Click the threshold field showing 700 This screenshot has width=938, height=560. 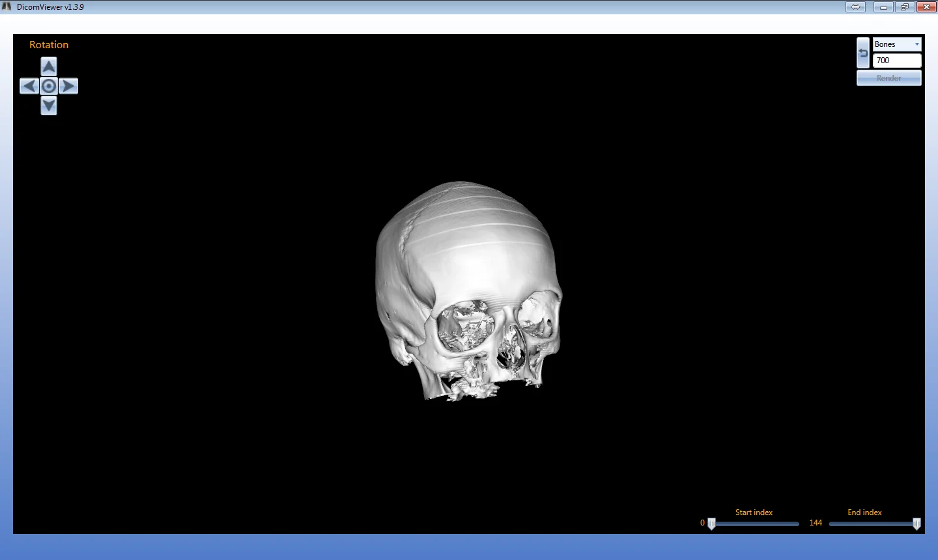[x=897, y=61]
